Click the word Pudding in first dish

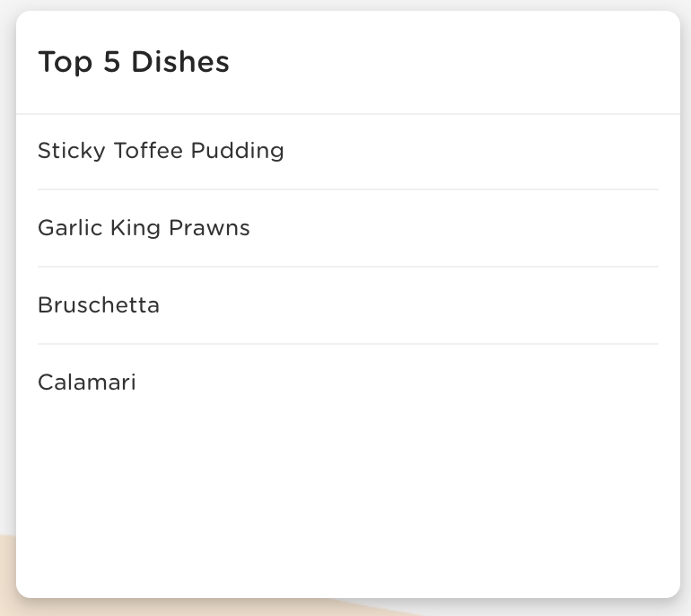click(x=238, y=151)
